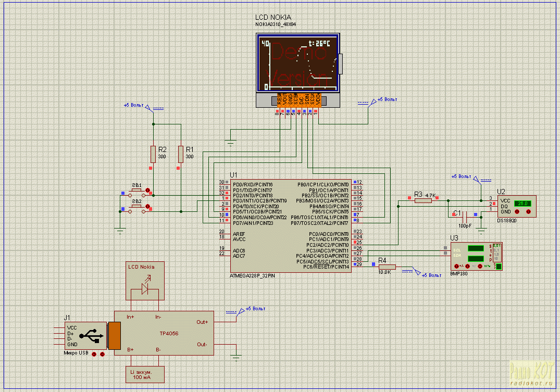Click the BMP180 part label
The image size is (560, 392).
click(x=458, y=274)
